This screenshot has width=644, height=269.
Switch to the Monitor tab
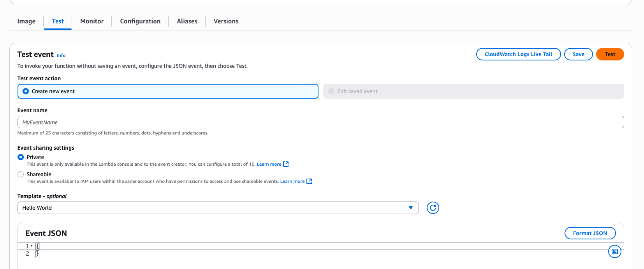pyautogui.click(x=92, y=21)
